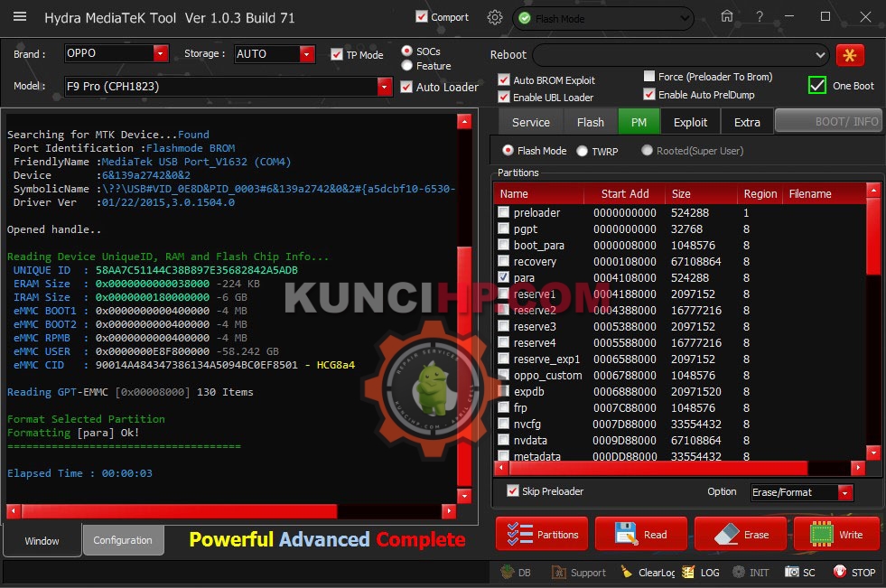Click the INIT gear icon
Viewport: 886px width, 588px height.
click(751, 572)
